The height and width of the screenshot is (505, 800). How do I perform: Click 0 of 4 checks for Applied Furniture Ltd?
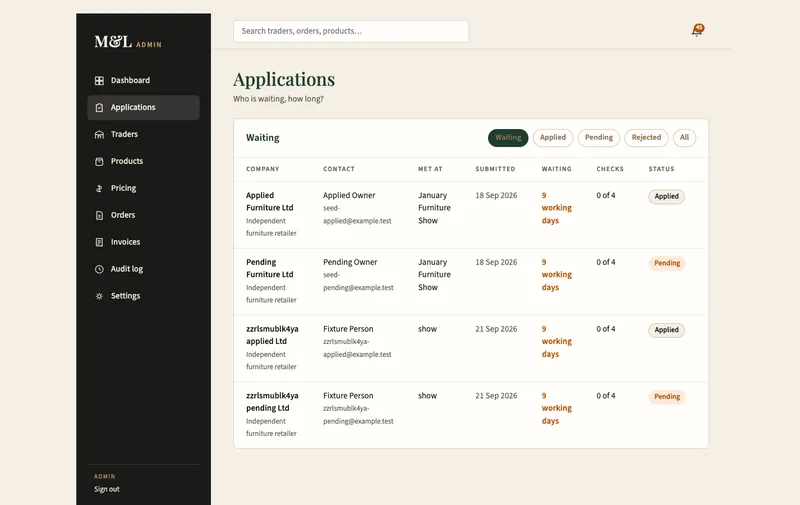coord(606,195)
